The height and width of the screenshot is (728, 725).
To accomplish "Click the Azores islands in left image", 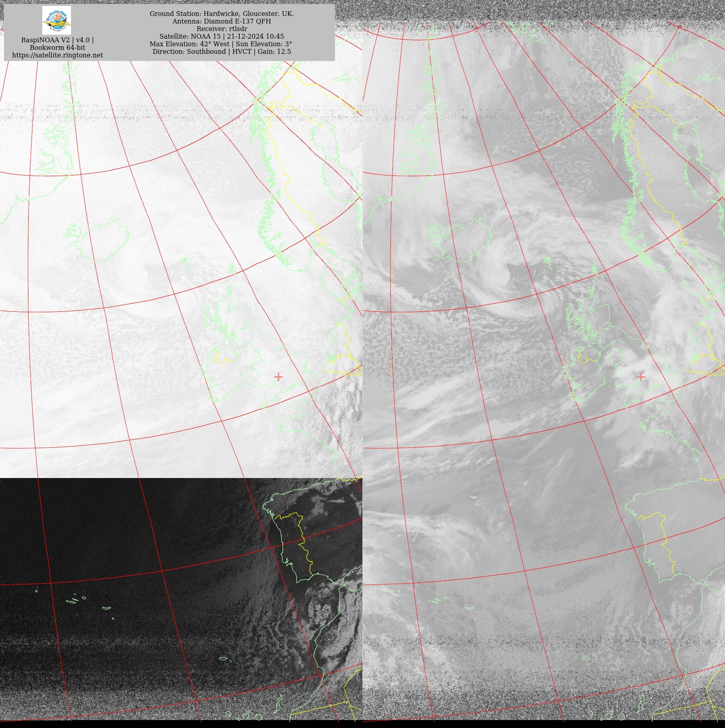I will point(73,601).
